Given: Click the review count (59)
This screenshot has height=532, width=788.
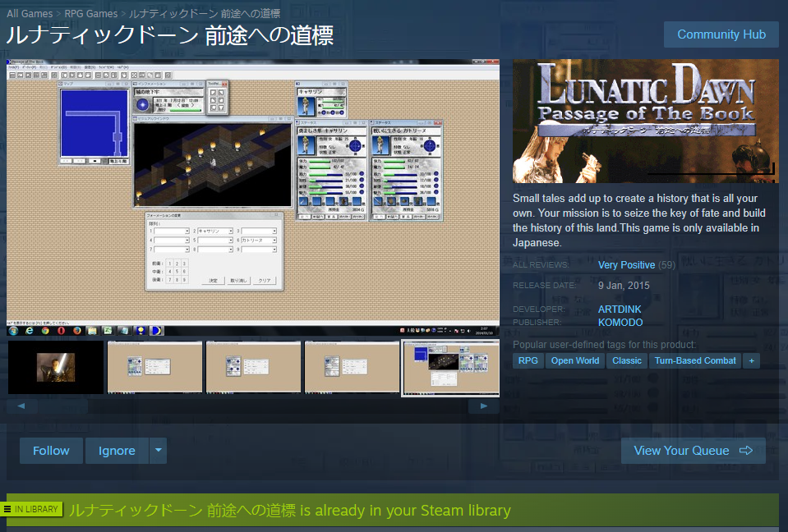Looking at the screenshot, I should click(667, 265).
